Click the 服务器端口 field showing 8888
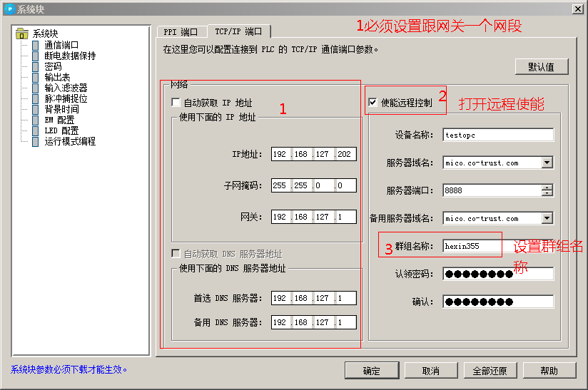This screenshot has width=588, height=390. (492, 190)
